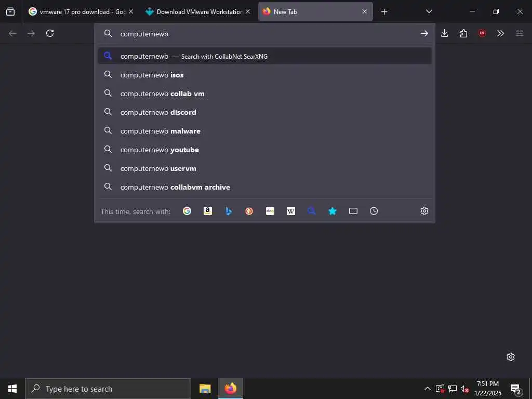This screenshot has width=532, height=399.
Task: Switch to vmware 17 pro download tab
Action: (80, 11)
